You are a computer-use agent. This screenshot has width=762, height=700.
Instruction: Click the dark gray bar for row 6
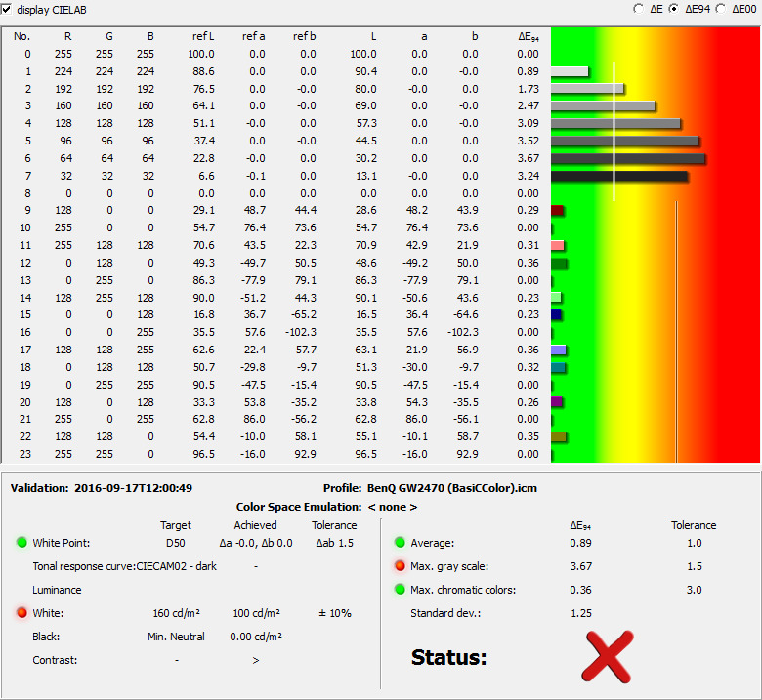(x=628, y=158)
